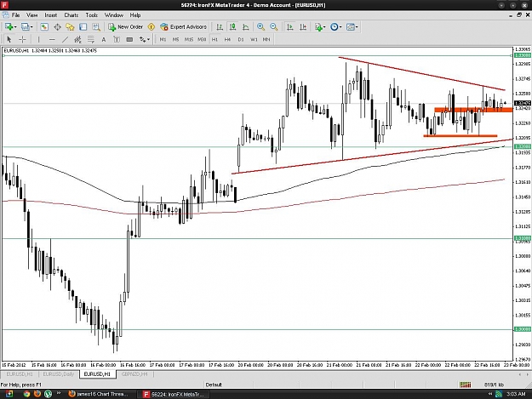Open the Profiles toolbar icon
The width and height of the screenshot is (532, 399).
[x=25, y=26]
